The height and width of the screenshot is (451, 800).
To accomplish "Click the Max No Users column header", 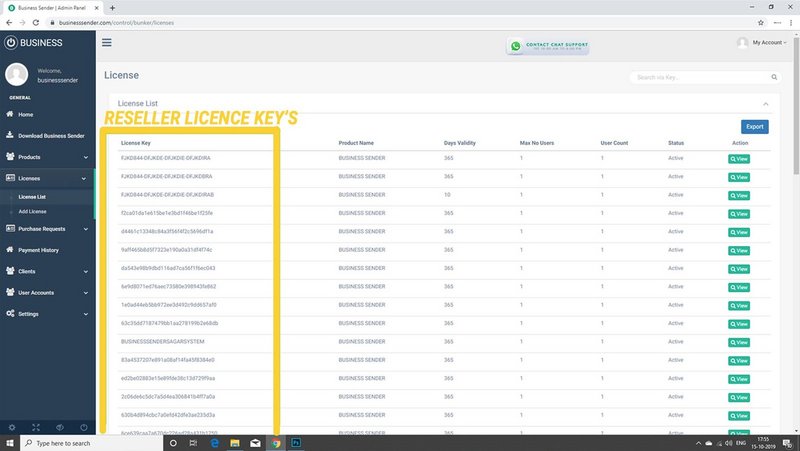I will (537, 143).
